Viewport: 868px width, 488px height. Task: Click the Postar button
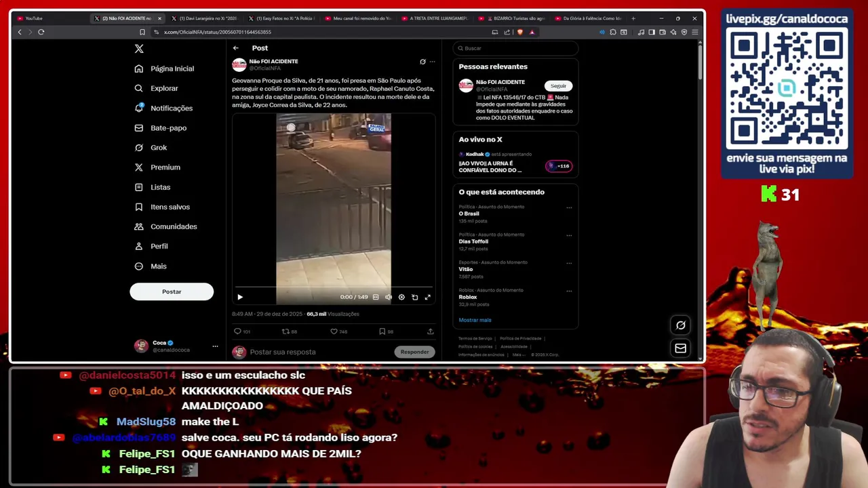pyautogui.click(x=172, y=291)
